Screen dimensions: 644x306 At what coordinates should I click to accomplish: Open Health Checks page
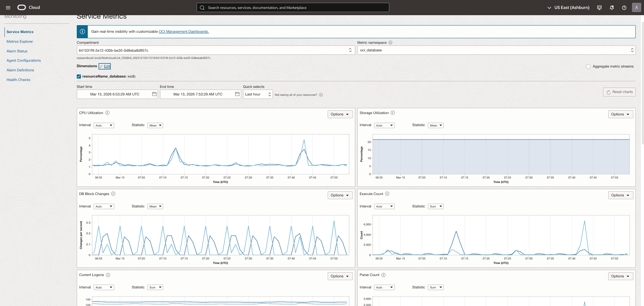pyautogui.click(x=18, y=80)
